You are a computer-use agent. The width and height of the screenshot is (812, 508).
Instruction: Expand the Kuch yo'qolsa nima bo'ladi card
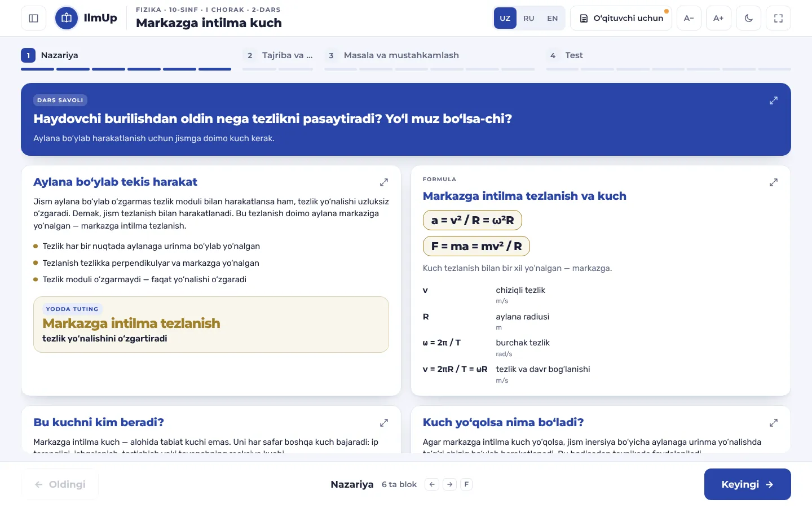774,423
